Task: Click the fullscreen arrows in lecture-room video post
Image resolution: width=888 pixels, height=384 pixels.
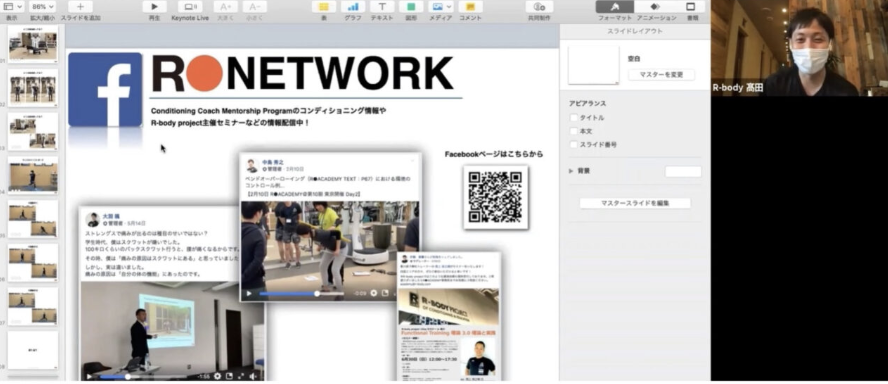Action: [241, 376]
